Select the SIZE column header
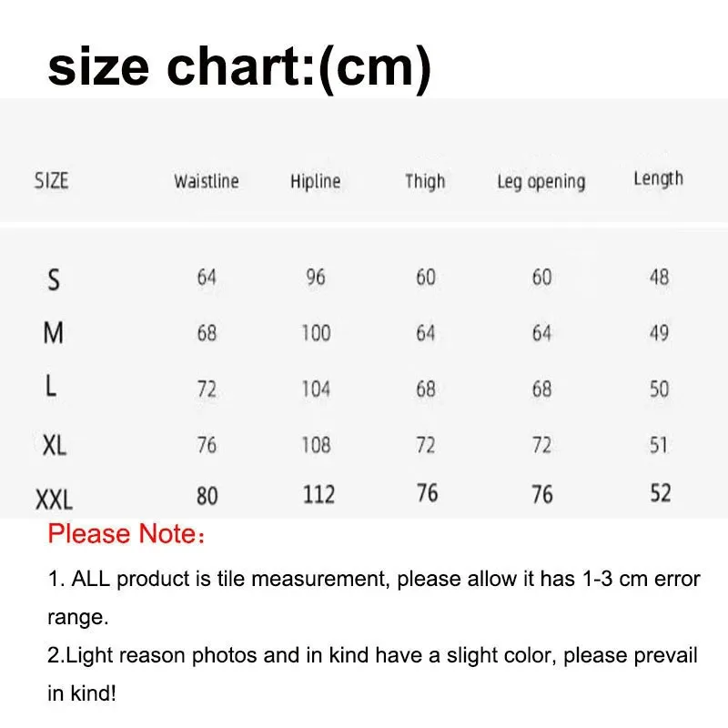The width and height of the screenshot is (728, 728). (51, 180)
